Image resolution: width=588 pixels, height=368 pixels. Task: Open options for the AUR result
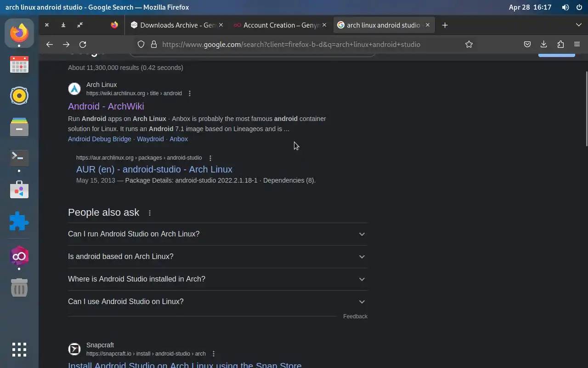click(x=210, y=158)
